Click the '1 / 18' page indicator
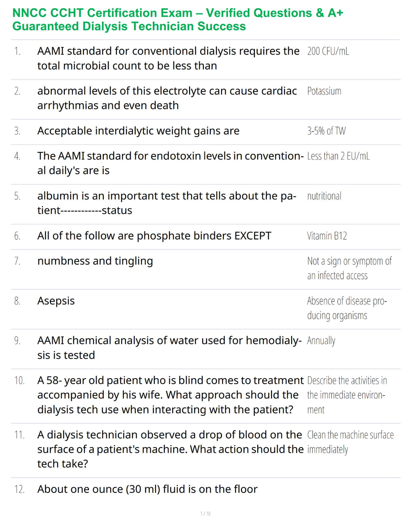The image size is (411, 532). tap(206, 514)
